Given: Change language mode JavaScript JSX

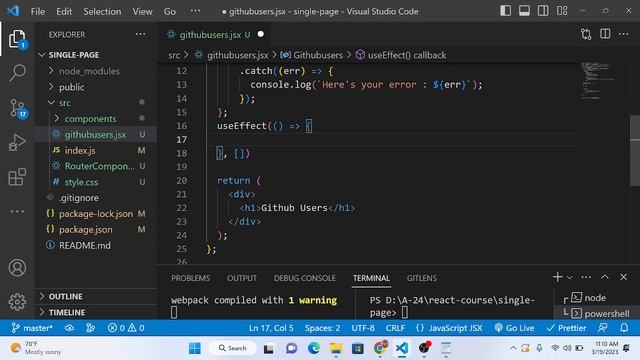Looking at the screenshot, I should point(449,328).
